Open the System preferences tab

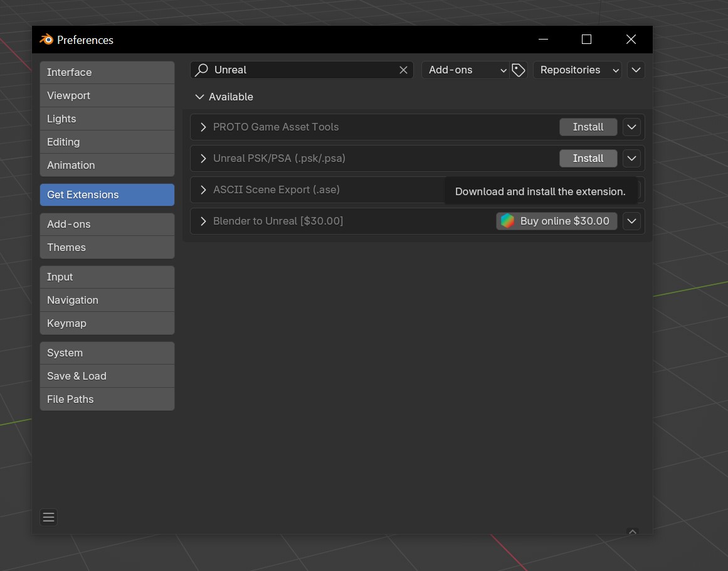pyautogui.click(x=107, y=353)
